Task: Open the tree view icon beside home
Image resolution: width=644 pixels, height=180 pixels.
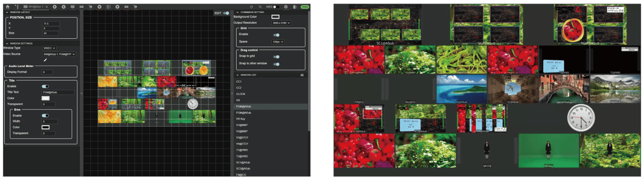Action: [x=17, y=7]
